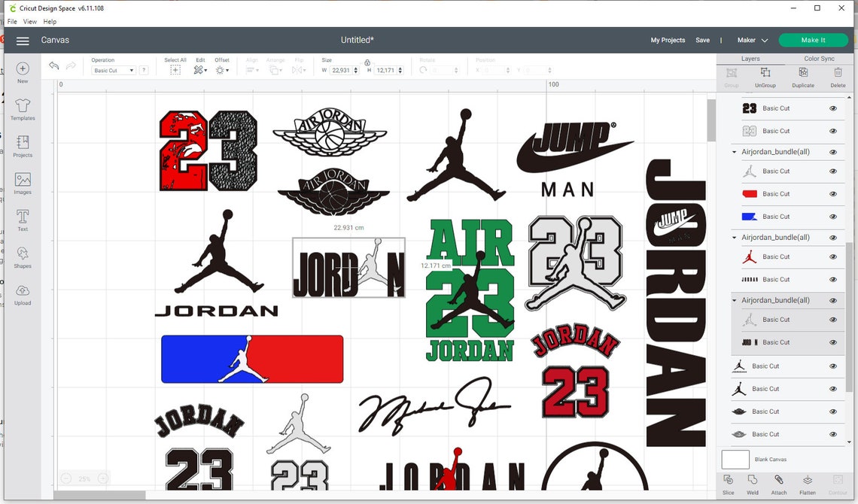This screenshot has height=504, width=858.
Task: Click the height size input field
Action: tap(385, 71)
